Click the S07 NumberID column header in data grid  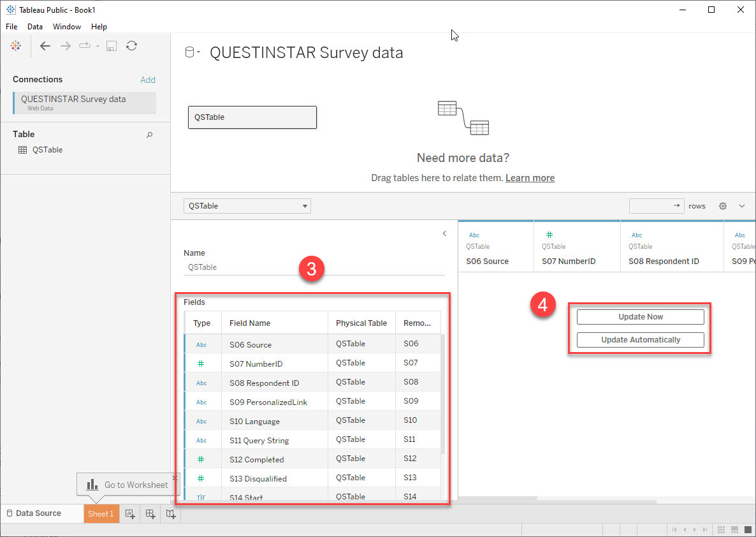[x=569, y=261]
